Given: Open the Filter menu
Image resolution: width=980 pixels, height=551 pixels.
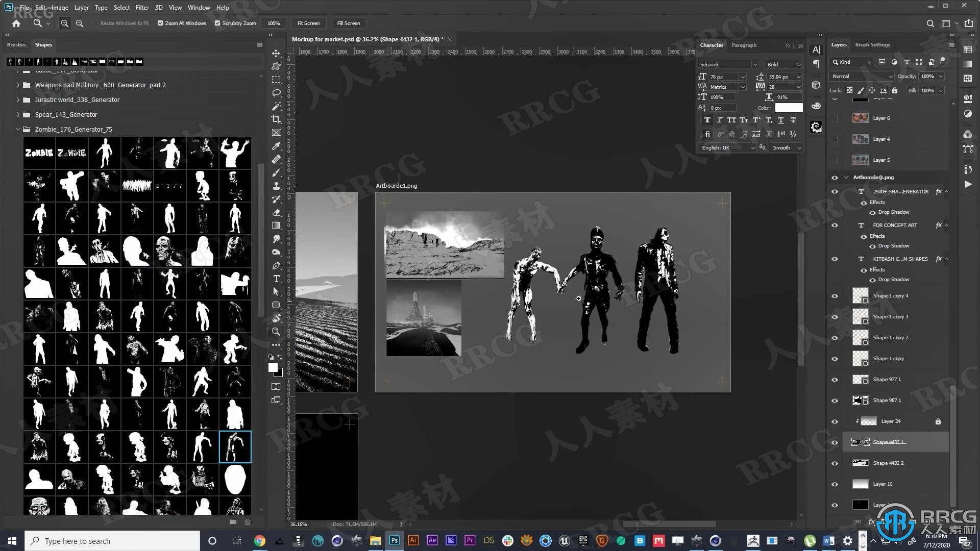Looking at the screenshot, I should (x=142, y=8).
